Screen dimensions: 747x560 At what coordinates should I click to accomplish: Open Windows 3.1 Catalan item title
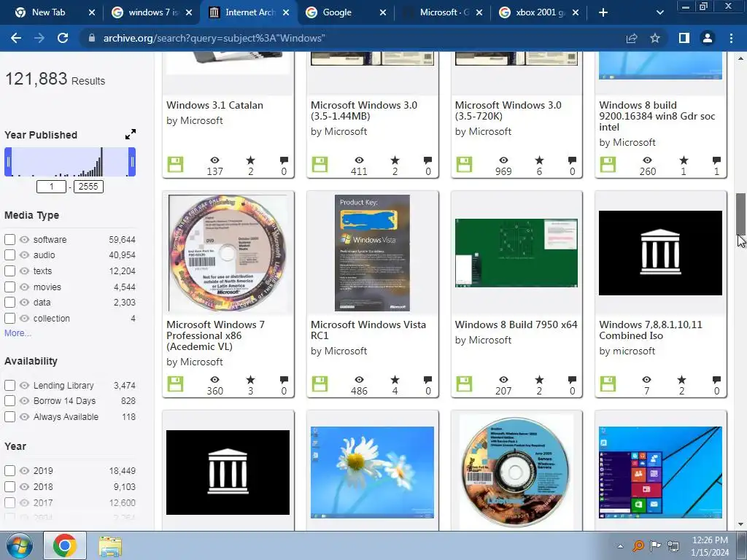pos(215,105)
